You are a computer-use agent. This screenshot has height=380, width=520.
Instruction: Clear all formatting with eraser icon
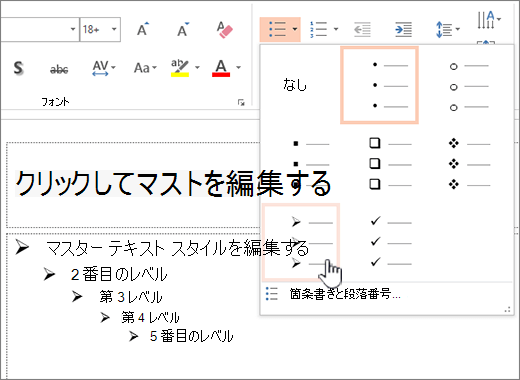tap(224, 30)
